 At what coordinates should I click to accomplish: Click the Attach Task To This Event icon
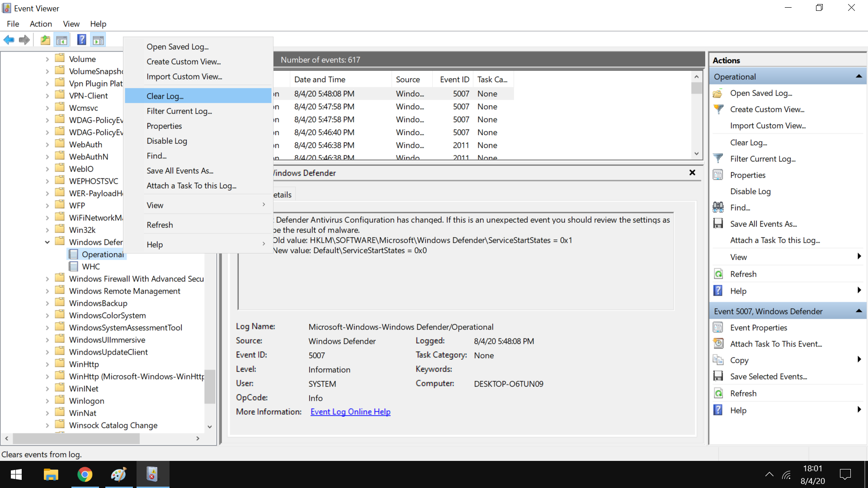(x=719, y=344)
